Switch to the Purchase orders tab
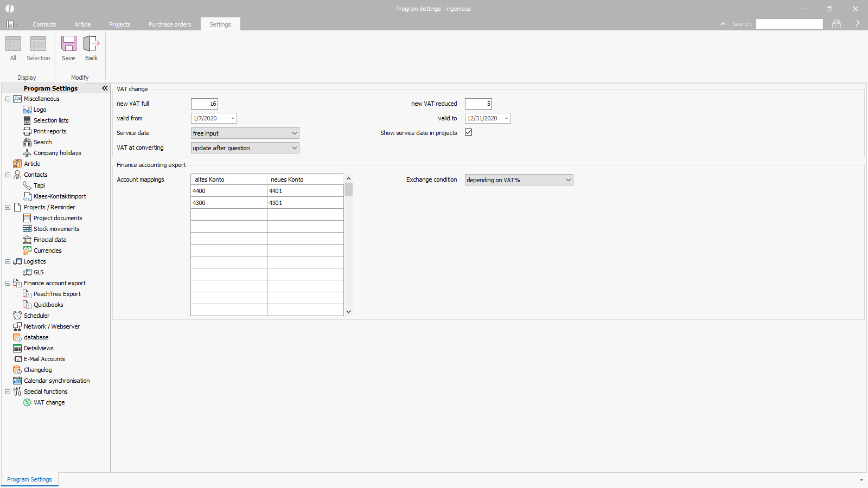Screen dimensions: 868x488 170,24
